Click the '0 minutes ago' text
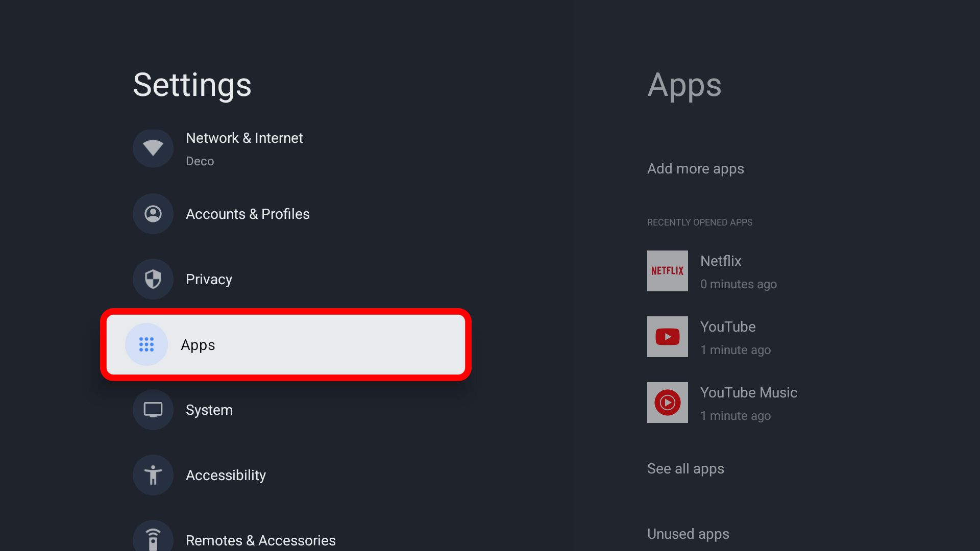This screenshot has height=551, width=980. (x=739, y=284)
